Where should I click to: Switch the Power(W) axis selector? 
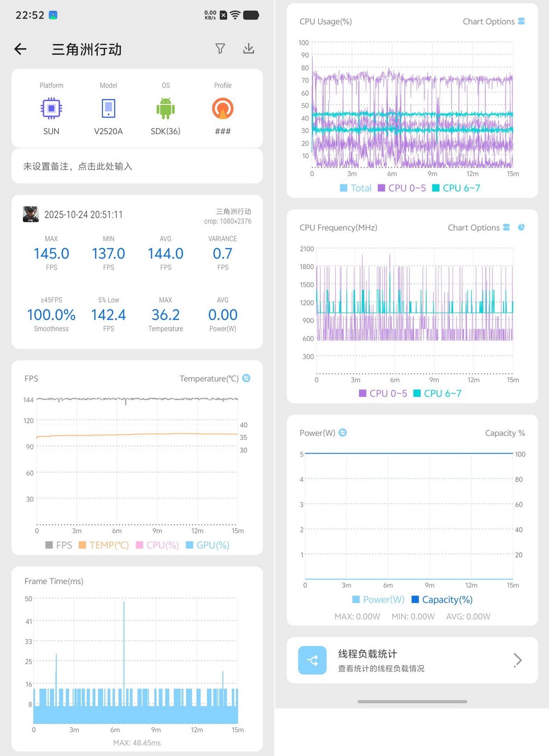[x=343, y=433]
